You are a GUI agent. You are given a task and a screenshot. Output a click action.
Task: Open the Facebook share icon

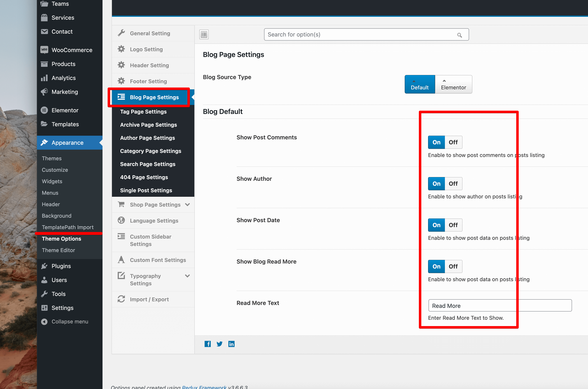(207, 344)
